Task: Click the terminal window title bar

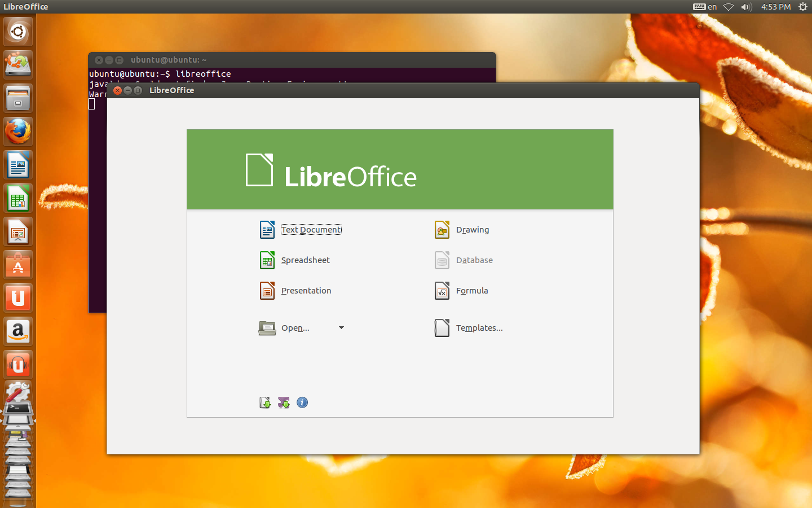Action: 292,60
